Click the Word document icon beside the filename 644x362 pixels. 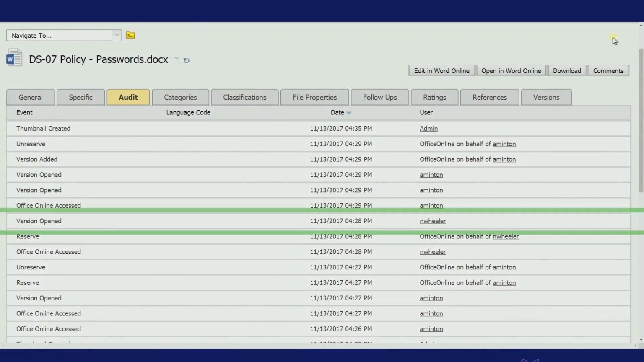click(x=14, y=57)
